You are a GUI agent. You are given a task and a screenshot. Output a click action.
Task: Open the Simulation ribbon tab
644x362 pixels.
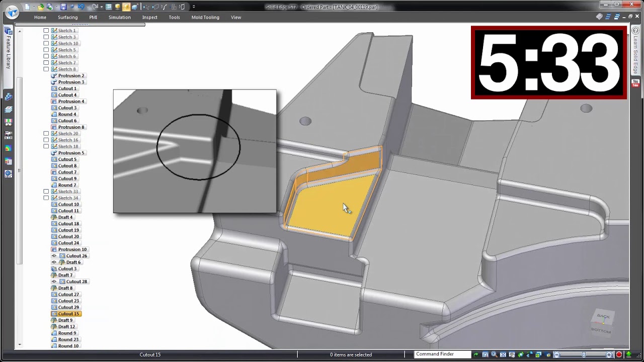point(120,17)
